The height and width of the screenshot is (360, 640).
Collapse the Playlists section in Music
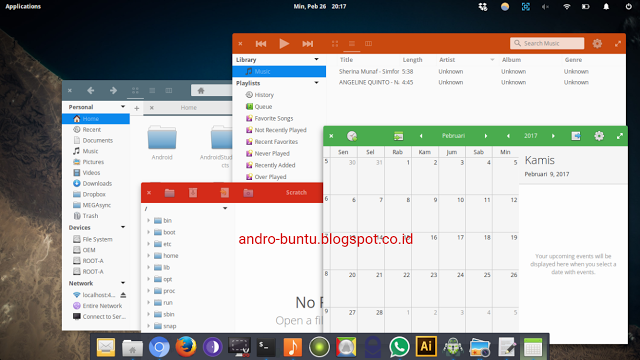316,83
